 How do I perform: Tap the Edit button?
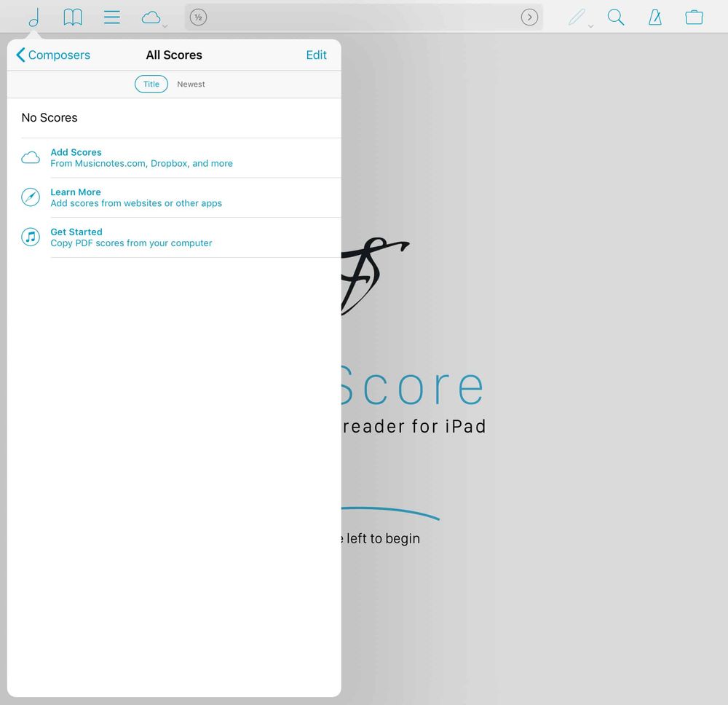316,55
